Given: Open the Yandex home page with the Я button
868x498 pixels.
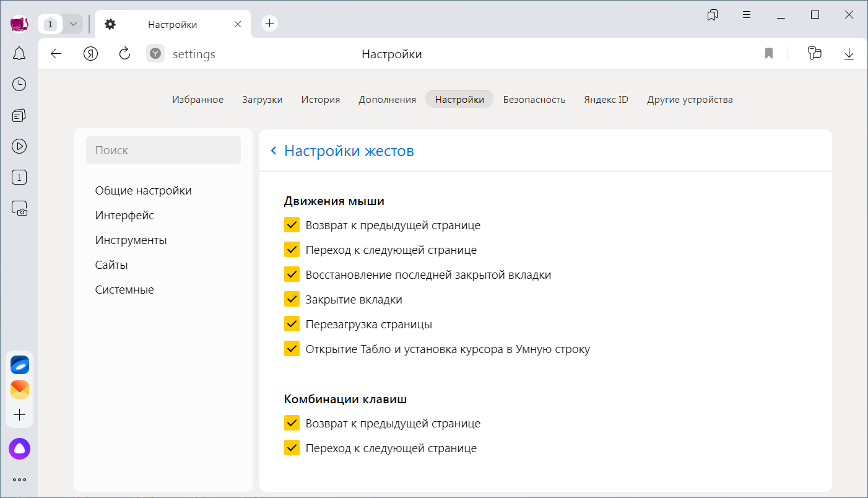Looking at the screenshot, I should (91, 54).
